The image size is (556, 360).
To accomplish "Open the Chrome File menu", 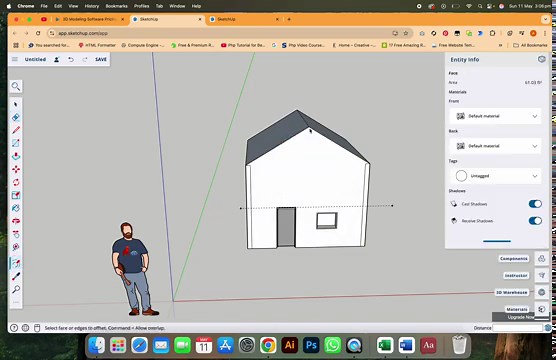I will (x=44, y=6).
